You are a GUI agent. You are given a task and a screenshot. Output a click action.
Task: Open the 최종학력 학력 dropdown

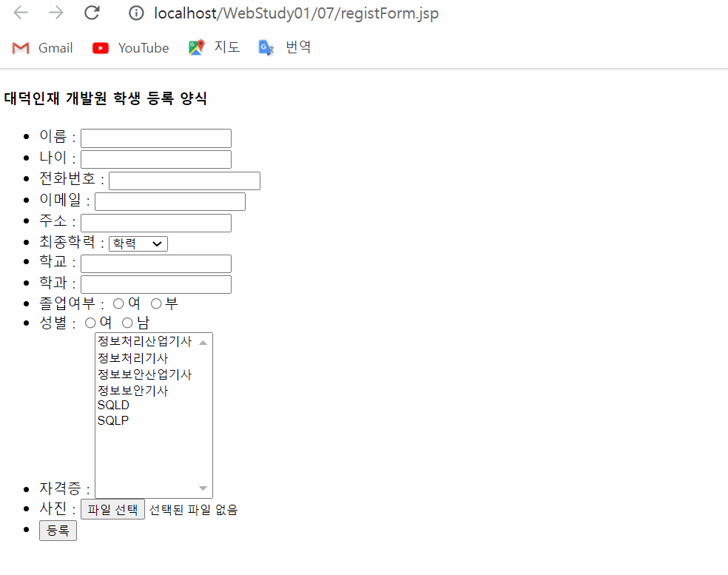click(x=138, y=244)
